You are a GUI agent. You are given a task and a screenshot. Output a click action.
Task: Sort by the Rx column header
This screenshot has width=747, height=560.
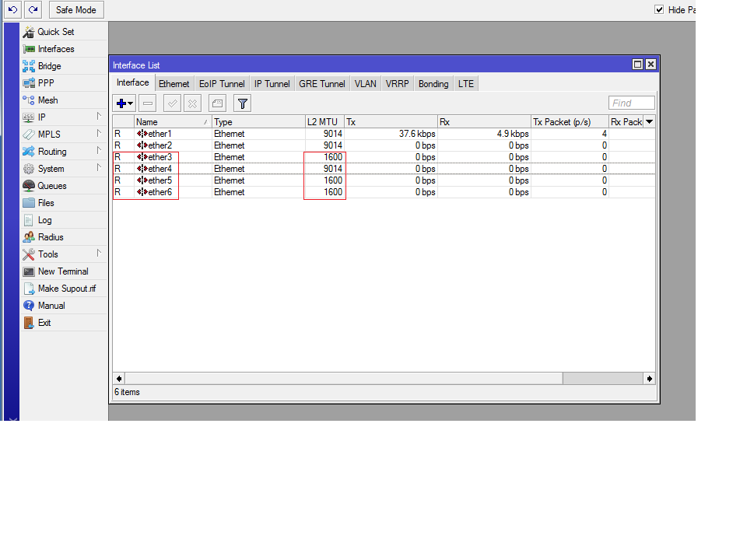[x=484, y=122]
